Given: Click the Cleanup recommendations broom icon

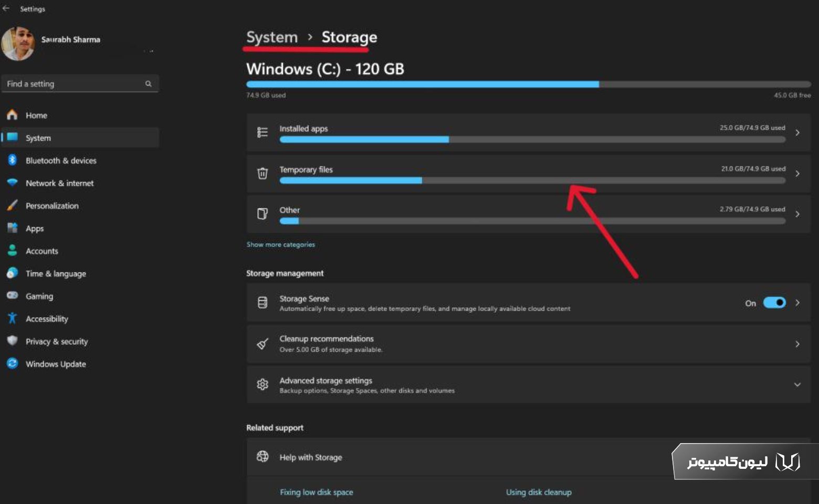Looking at the screenshot, I should click(262, 344).
